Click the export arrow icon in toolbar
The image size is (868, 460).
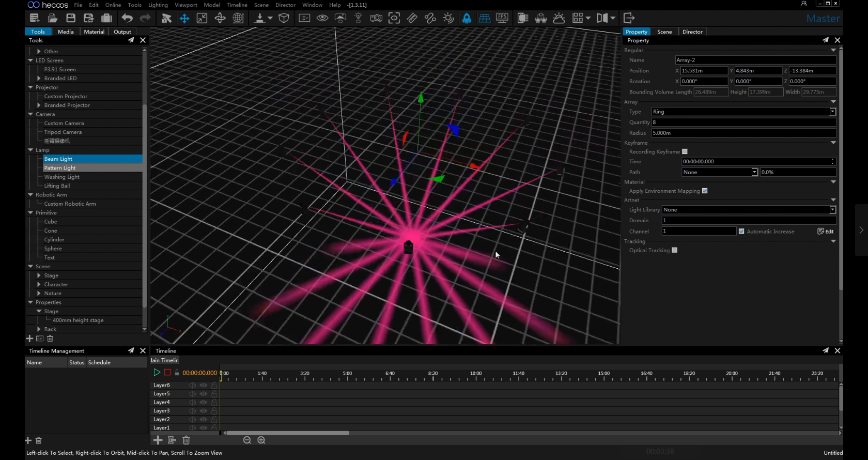click(x=629, y=18)
